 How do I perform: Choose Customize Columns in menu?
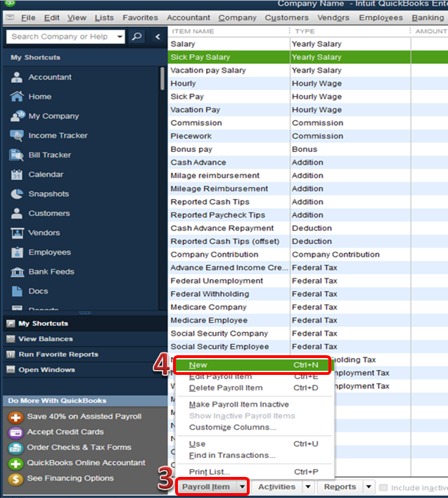tap(253, 427)
